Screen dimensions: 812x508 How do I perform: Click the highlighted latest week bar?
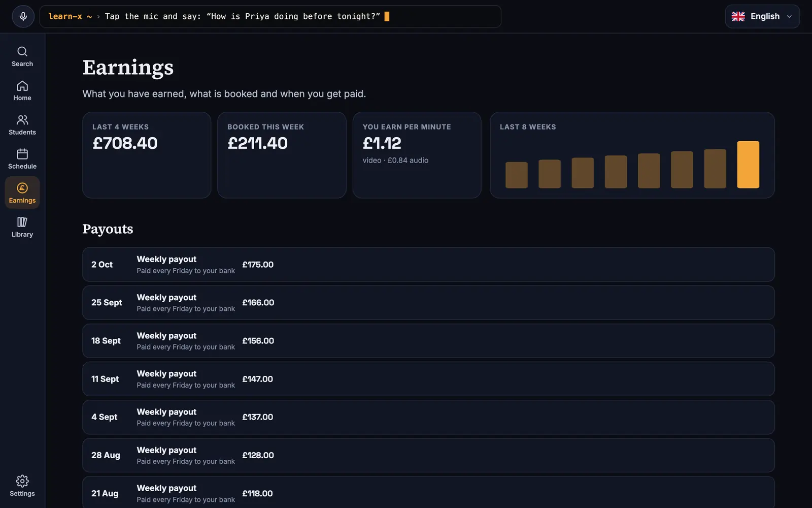[x=748, y=165]
